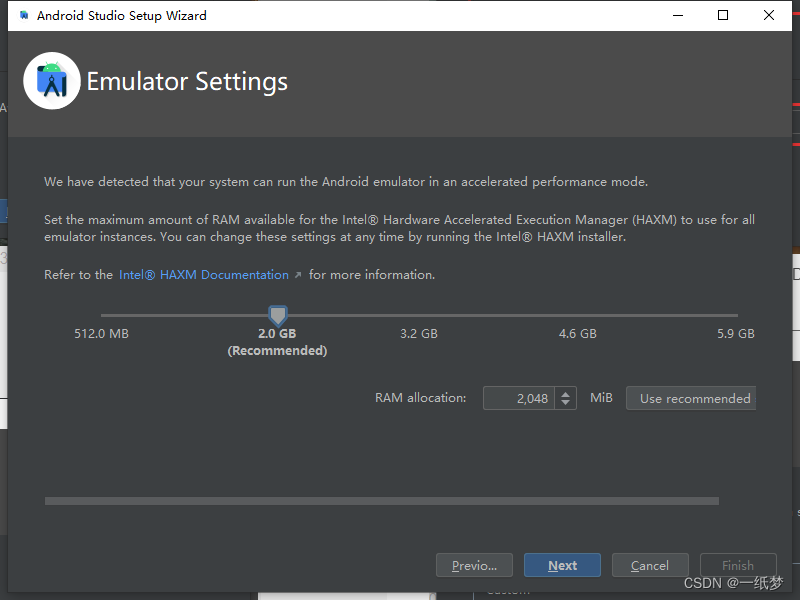Increase RAM allocation with up arrow
The height and width of the screenshot is (600, 800).
coord(565,393)
